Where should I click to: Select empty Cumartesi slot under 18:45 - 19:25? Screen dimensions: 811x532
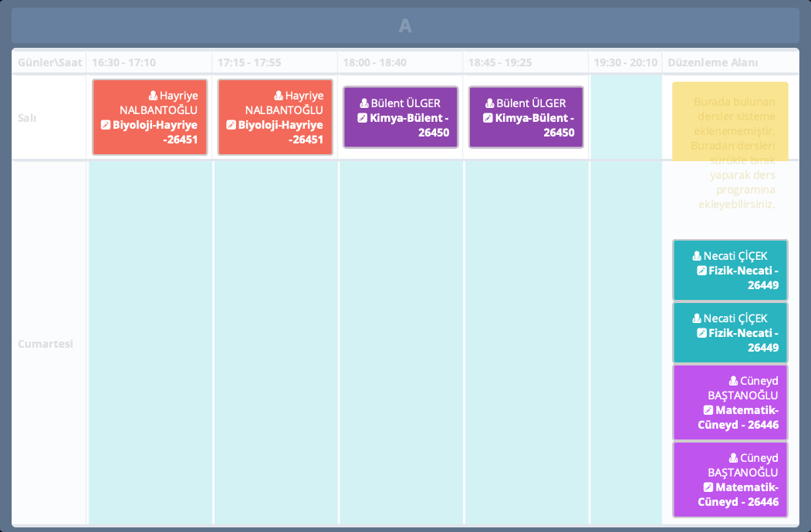[525, 343]
